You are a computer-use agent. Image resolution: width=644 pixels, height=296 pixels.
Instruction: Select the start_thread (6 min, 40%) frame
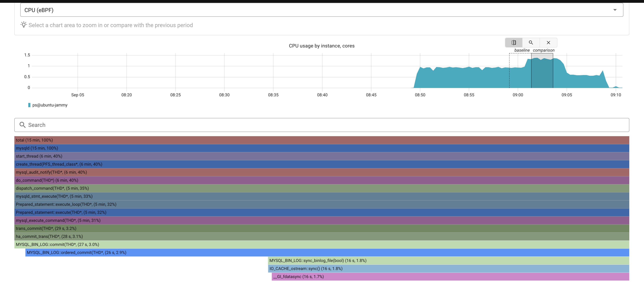point(321,156)
